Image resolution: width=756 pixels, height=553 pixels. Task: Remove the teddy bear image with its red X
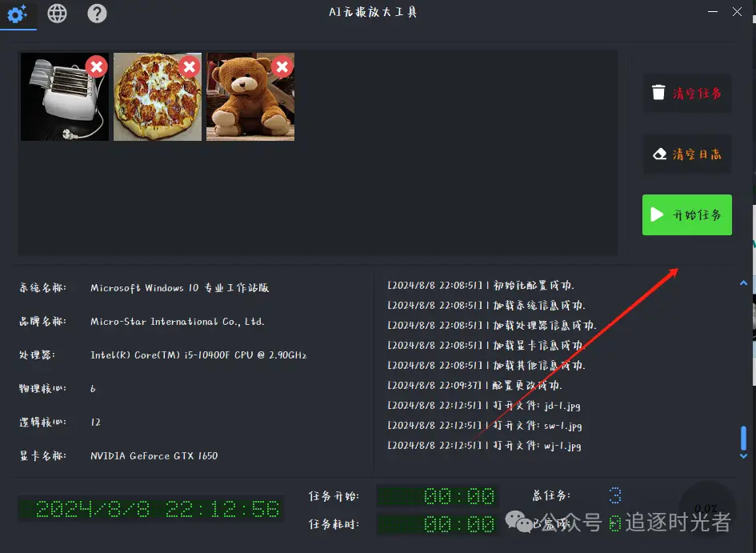pyautogui.click(x=281, y=67)
